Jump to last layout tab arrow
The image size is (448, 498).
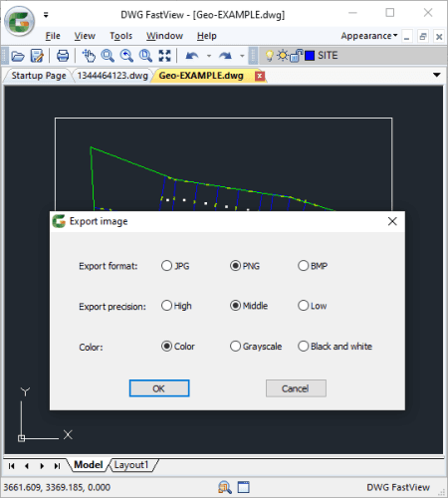tap(57, 466)
